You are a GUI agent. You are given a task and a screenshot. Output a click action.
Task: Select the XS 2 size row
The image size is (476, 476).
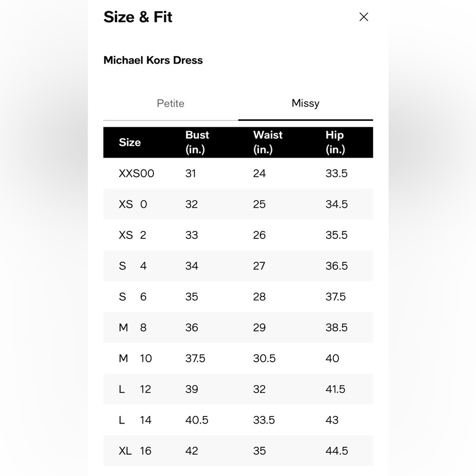coord(238,235)
